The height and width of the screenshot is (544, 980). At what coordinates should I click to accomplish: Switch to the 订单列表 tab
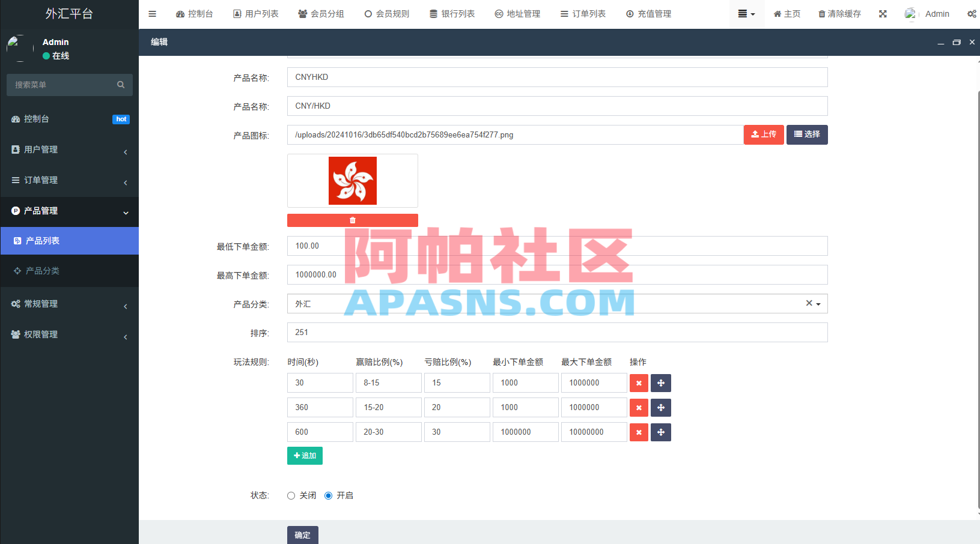point(583,14)
